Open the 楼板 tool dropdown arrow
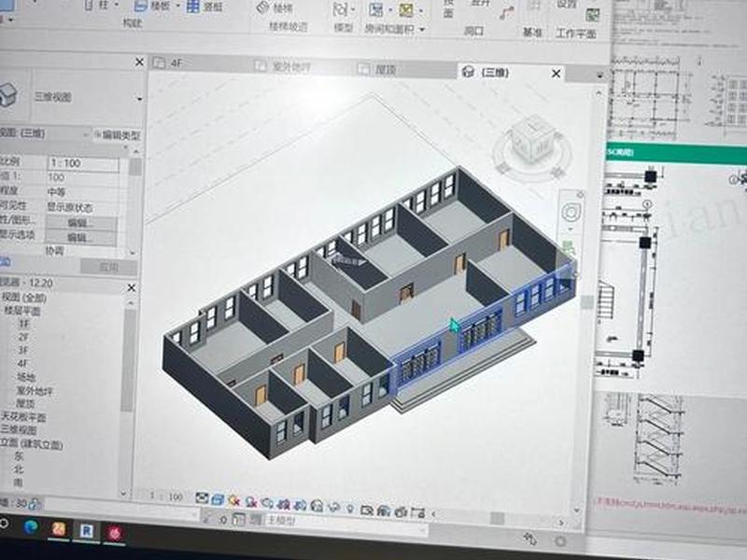Viewport: 747px width, 560px height. point(178,7)
